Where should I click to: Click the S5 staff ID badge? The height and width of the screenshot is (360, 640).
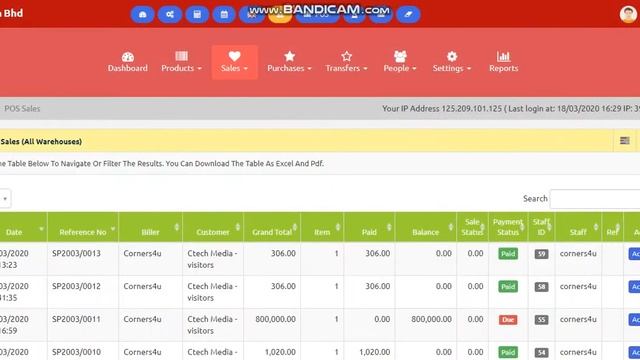tap(541, 320)
